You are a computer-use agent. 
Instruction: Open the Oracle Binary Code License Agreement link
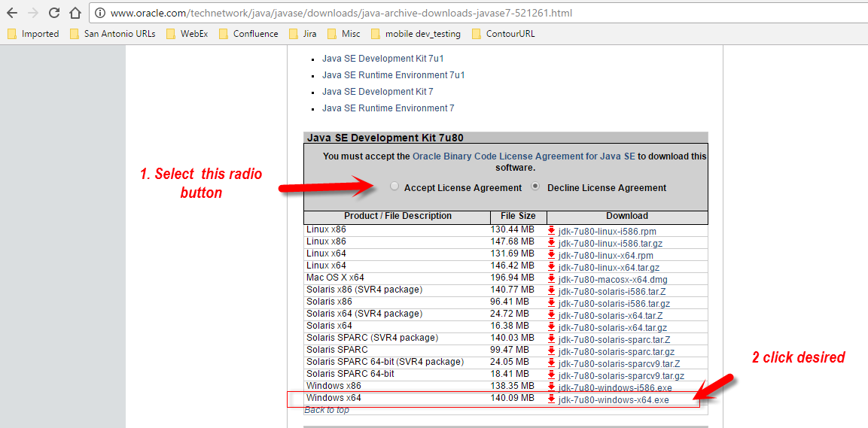pos(524,156)
